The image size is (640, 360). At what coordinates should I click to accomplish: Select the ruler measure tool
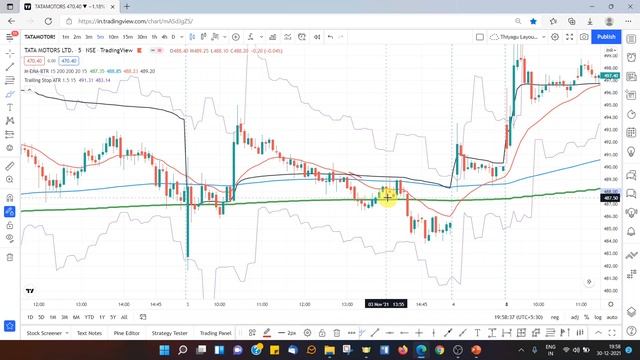point(10,166)
